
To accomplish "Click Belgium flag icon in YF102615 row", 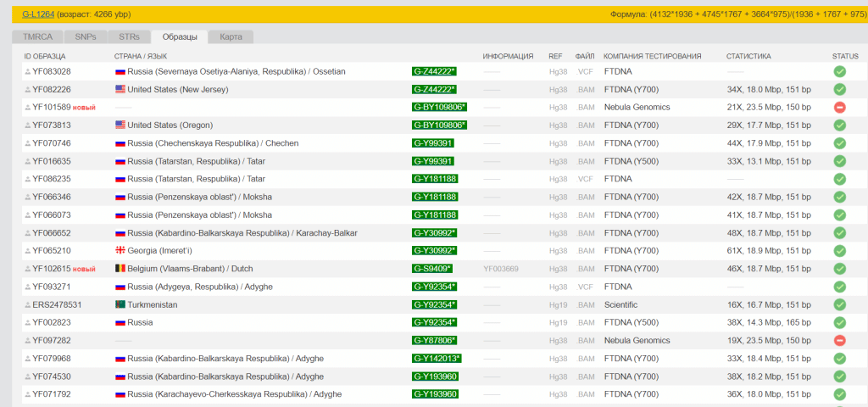I will (x=120, y=269).
